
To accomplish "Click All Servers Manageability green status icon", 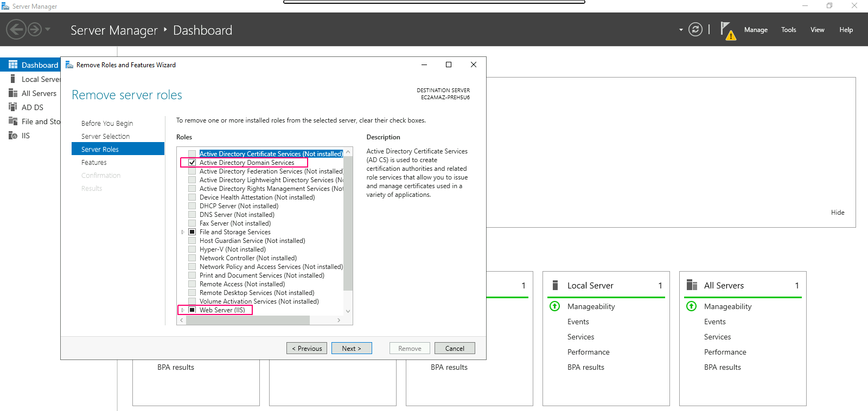I will tap(691, 306).
